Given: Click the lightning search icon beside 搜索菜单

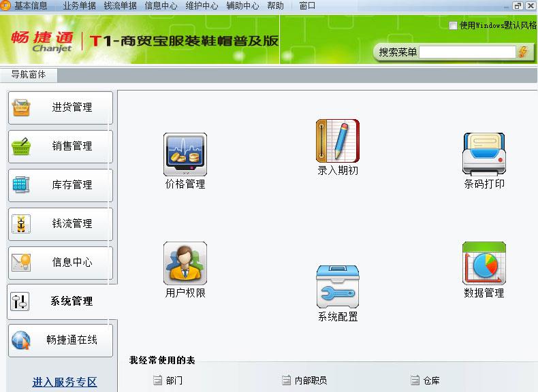Looking at the screenshot, I should click(524, 52).
